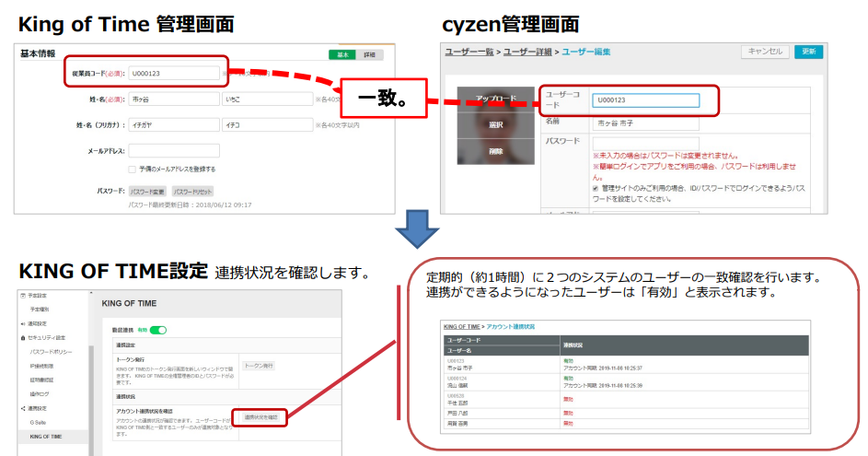Image resolution: width=868 pixels, height=456 pixels.
Task: Switch to the 詳細 tab
Action: point(369,55)
